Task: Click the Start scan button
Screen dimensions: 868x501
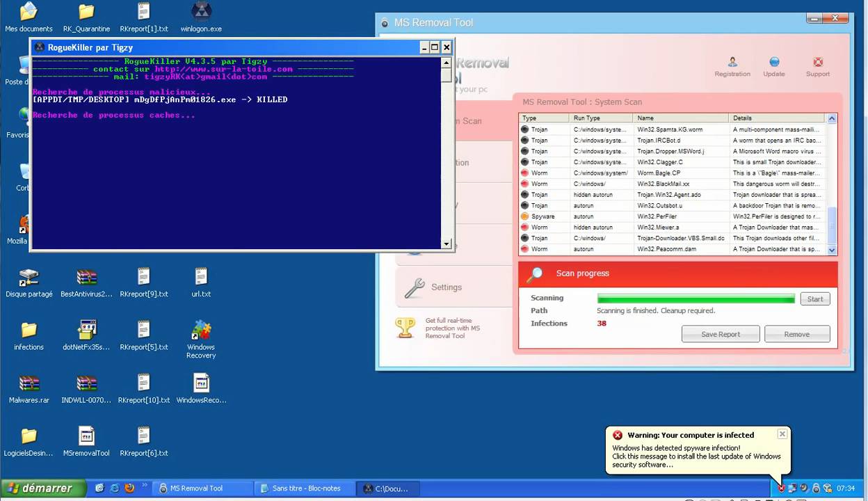Action: [x=815, y=299]
